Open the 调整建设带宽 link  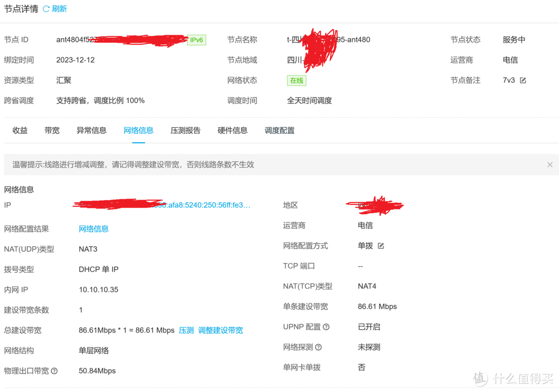click(220, 330)
